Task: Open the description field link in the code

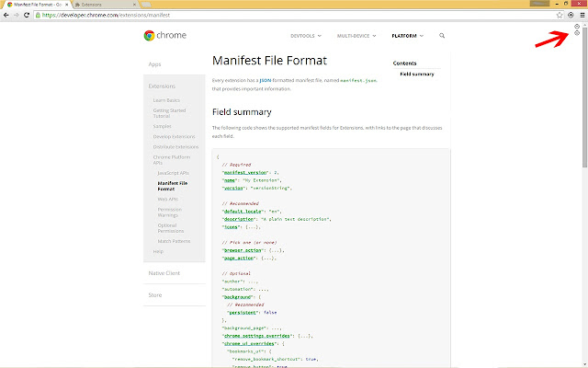Action: coord(239,219)
